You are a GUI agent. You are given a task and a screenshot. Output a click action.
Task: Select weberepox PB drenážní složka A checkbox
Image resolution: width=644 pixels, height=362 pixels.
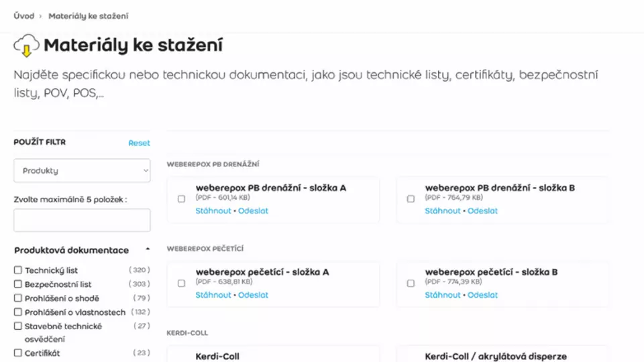[x=181, y=199]
